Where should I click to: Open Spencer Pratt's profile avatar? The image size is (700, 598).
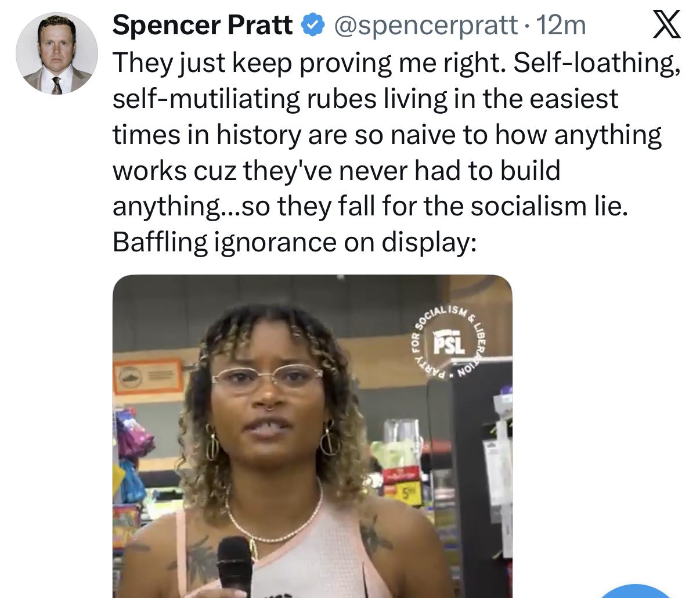coord(57,53)
